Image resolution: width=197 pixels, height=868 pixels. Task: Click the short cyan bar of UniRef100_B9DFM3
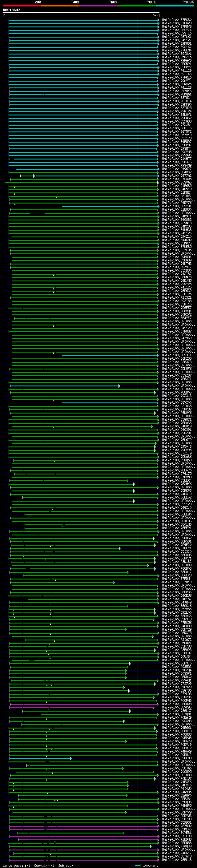[40, 758]
